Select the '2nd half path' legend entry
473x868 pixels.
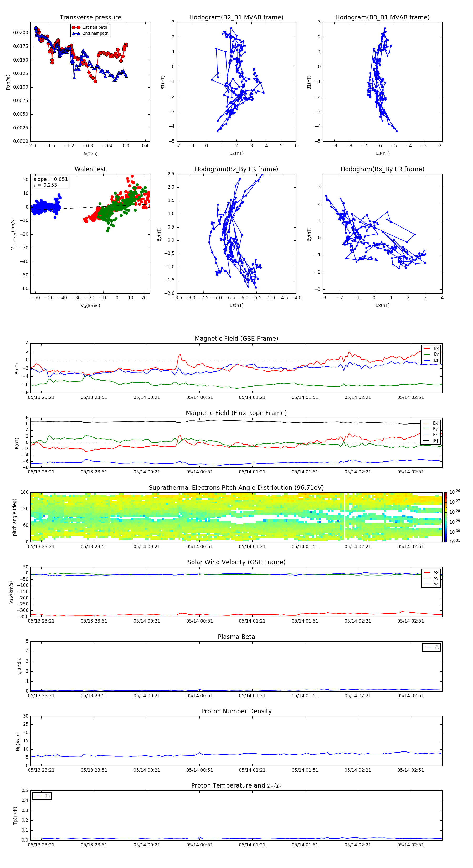(90, 33)
